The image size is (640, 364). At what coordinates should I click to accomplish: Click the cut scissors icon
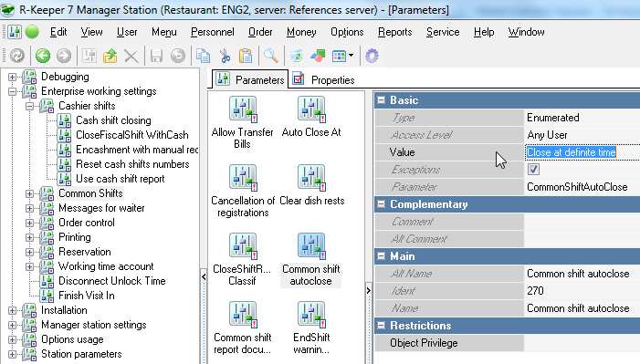click(225, 56)
